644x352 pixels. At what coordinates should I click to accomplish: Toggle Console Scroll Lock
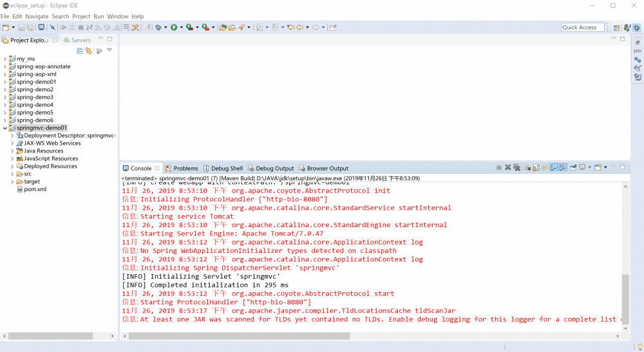pyautogui.click(x=536, y=167)
